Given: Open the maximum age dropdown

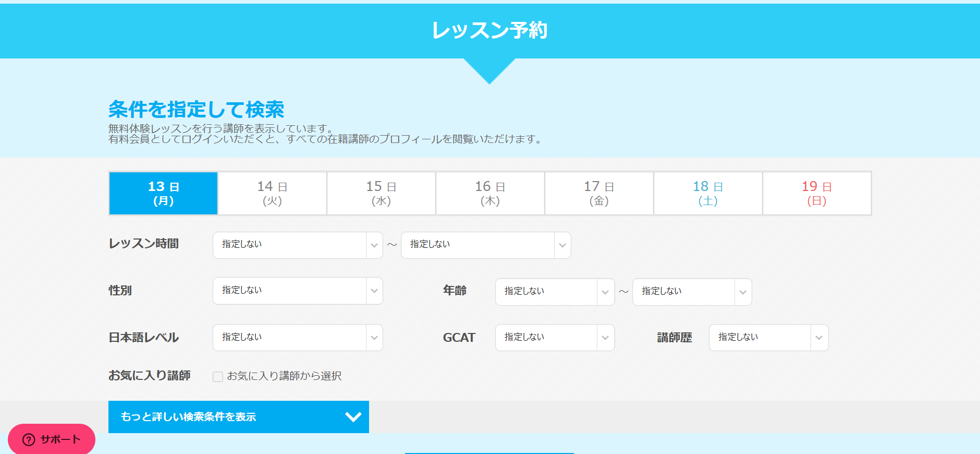Looking at the screenshot, I should [x=691, y=292].
